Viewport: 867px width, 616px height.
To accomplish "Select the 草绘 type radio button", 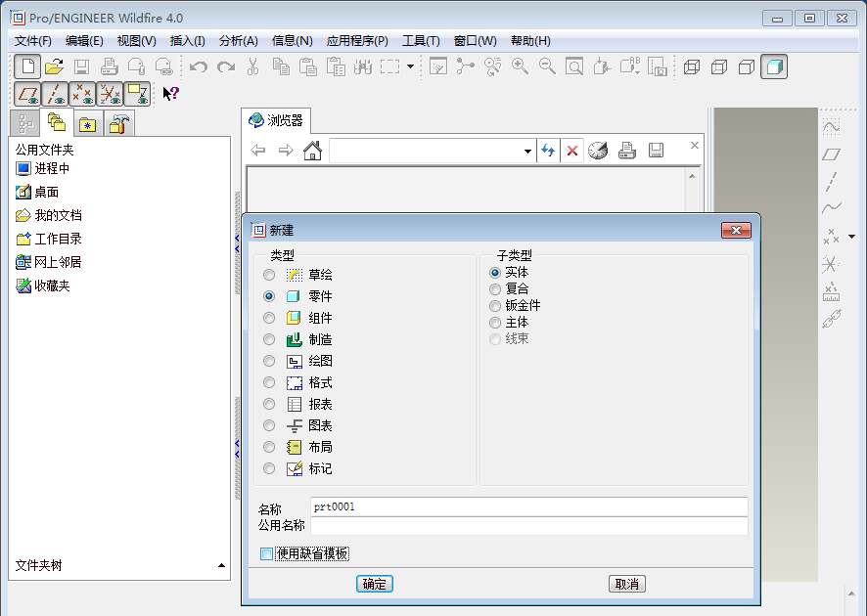I will [269, 275].
